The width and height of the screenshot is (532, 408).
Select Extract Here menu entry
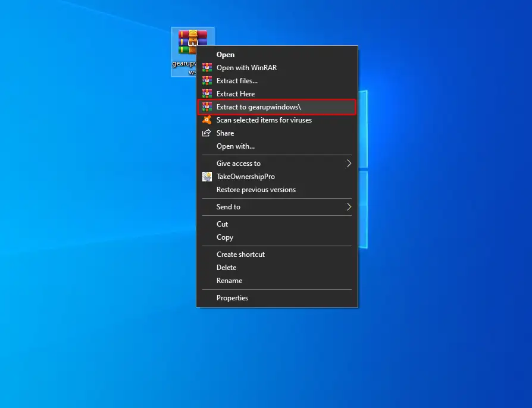[277, 93]
